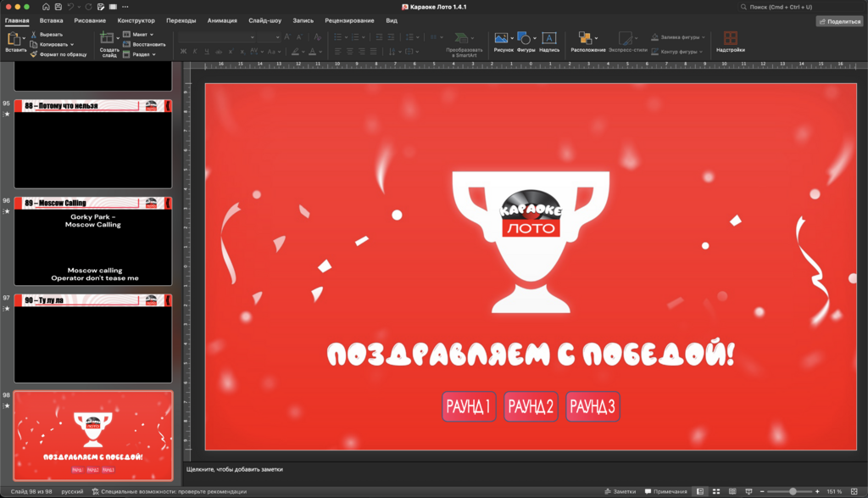Click the РАУНД 2 button on slide

point(531,406)
